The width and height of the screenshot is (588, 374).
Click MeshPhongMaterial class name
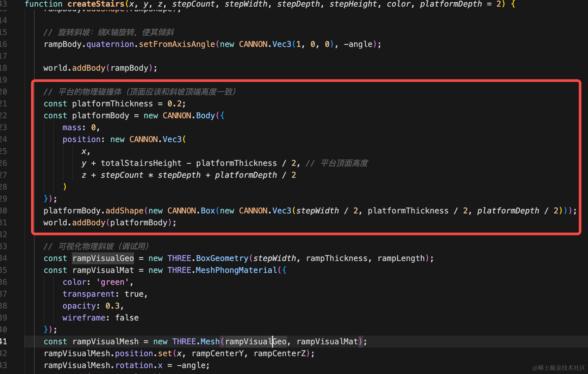236,270
